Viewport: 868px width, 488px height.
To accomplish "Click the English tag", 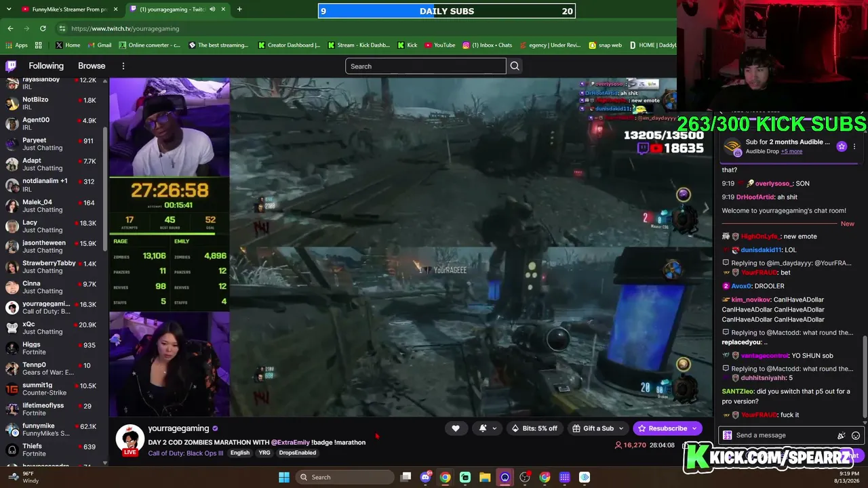I will point(240,453).
